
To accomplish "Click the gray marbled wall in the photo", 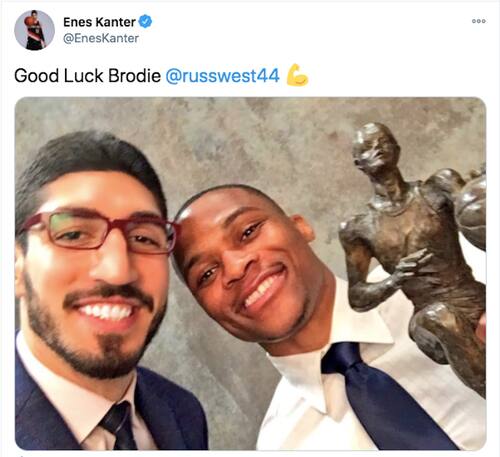I will [x=253, y=143].
